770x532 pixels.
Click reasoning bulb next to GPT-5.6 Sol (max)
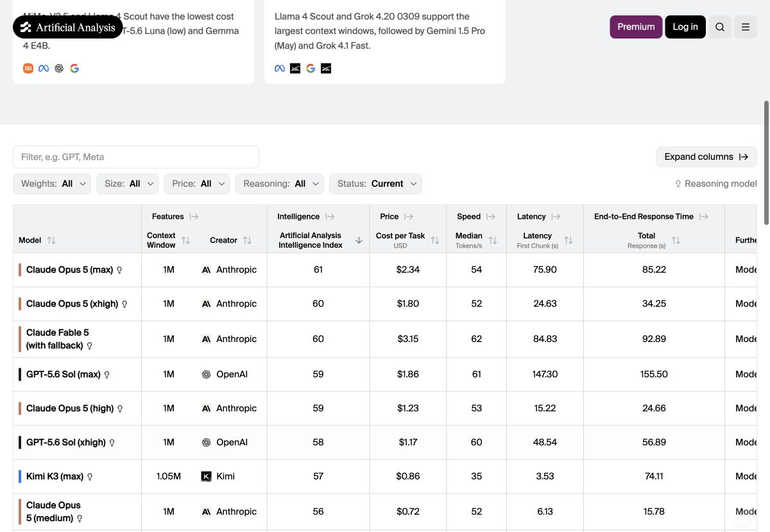(107, 375)
